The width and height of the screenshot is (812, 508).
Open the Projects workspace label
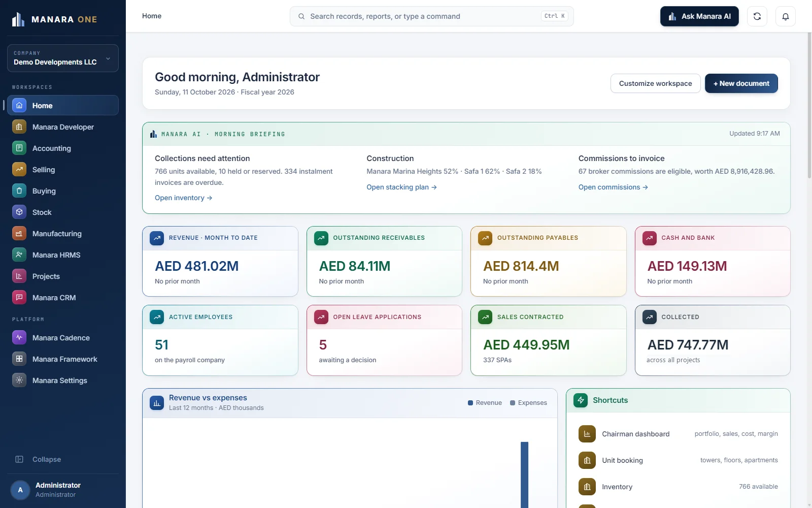[46, 276]
